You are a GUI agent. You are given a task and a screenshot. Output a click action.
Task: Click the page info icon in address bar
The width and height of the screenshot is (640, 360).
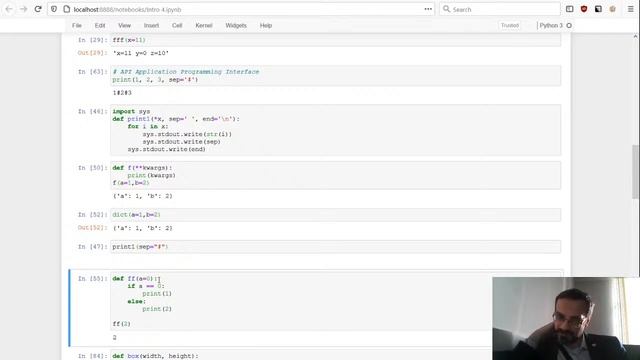point(67,9)
